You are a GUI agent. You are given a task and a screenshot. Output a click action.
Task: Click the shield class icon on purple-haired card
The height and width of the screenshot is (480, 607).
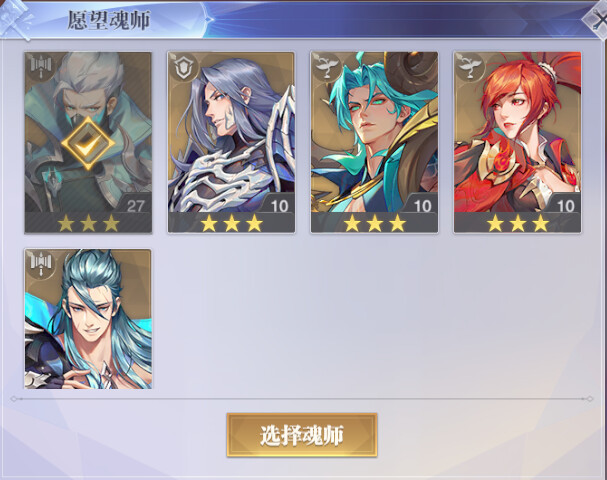pos(184,68)
